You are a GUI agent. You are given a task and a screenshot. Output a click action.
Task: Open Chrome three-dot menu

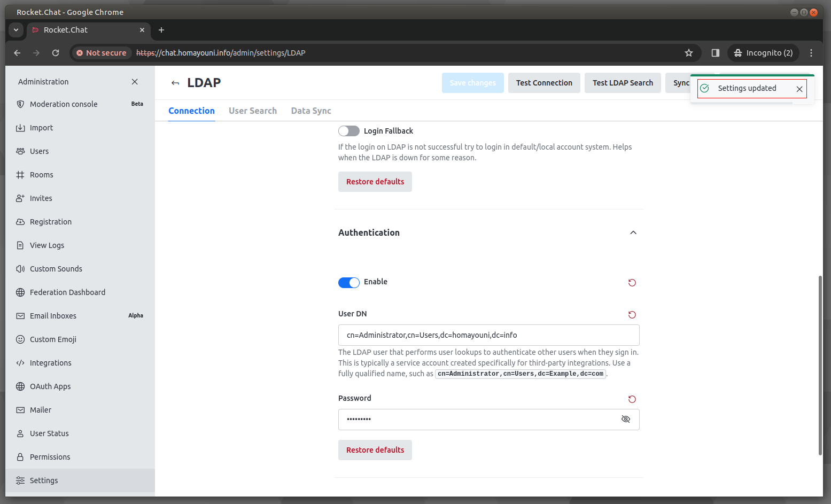coord(811,53)
